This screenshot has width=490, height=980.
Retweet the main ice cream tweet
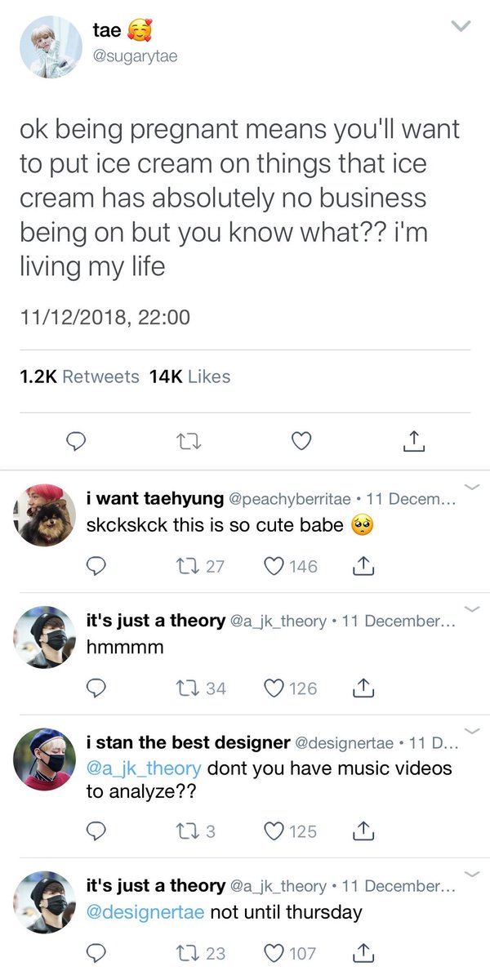tap(188, 442)
